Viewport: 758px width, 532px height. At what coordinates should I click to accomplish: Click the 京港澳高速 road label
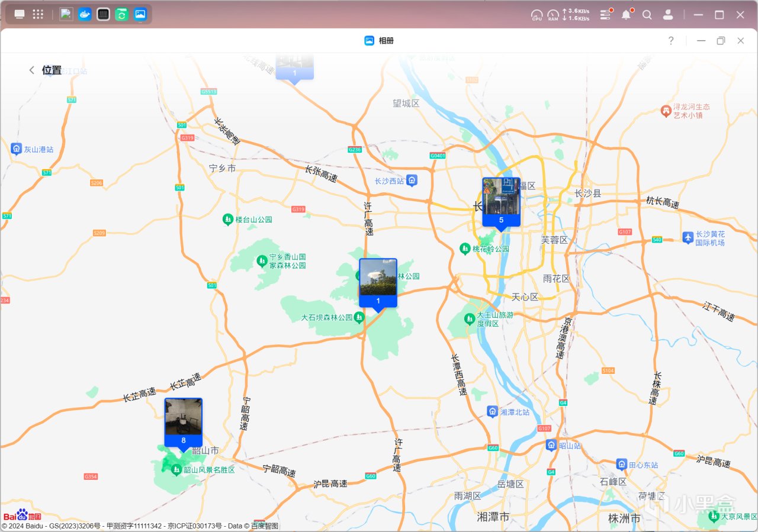(564, 338)
